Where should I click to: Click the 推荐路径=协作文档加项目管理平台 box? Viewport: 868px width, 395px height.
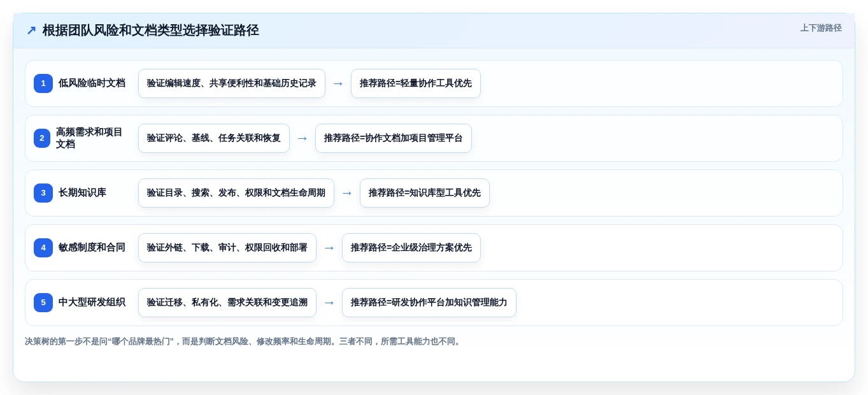click(394, 138)
